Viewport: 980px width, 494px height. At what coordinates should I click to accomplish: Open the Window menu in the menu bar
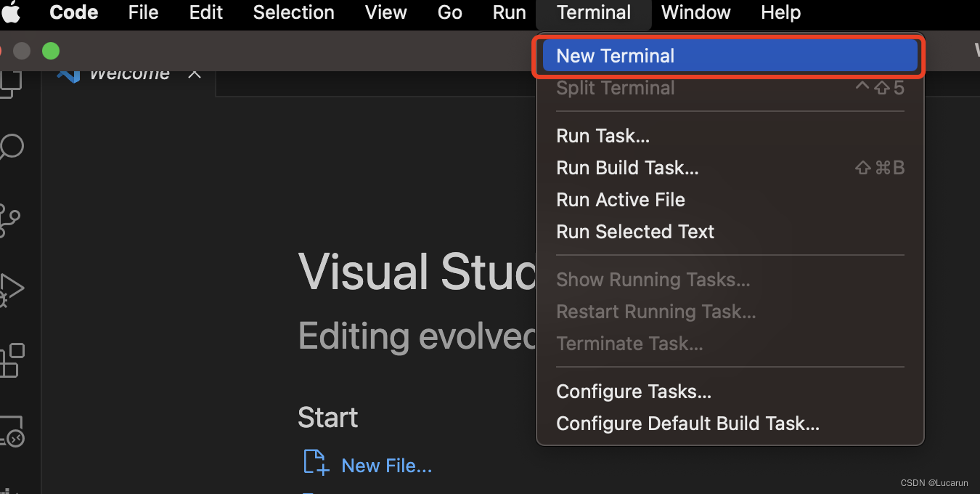(695, 12)
